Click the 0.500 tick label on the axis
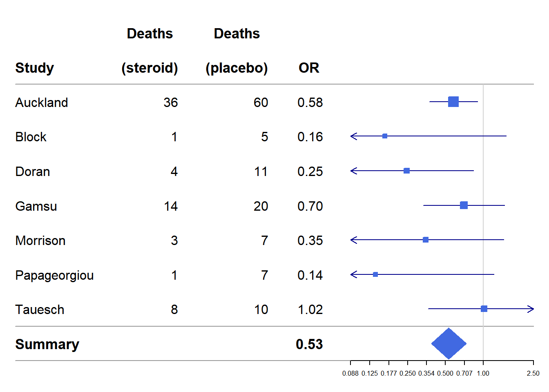 point(445,373)
